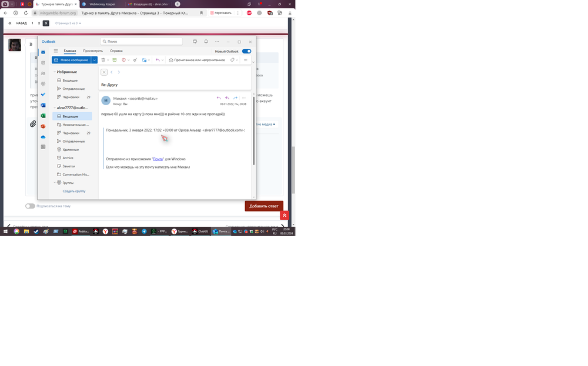Click the Delete trash icon in toolbar
Viewport: 588px width, 366px height.
(103, 60)
